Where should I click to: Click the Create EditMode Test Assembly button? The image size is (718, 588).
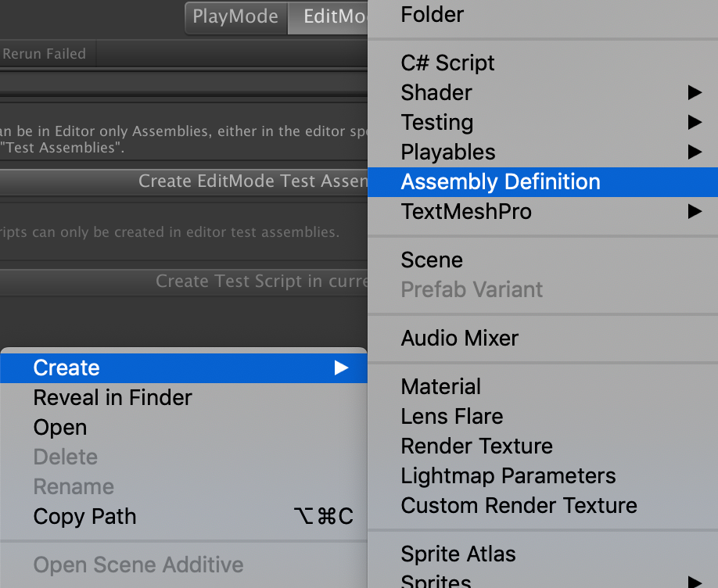252,180
